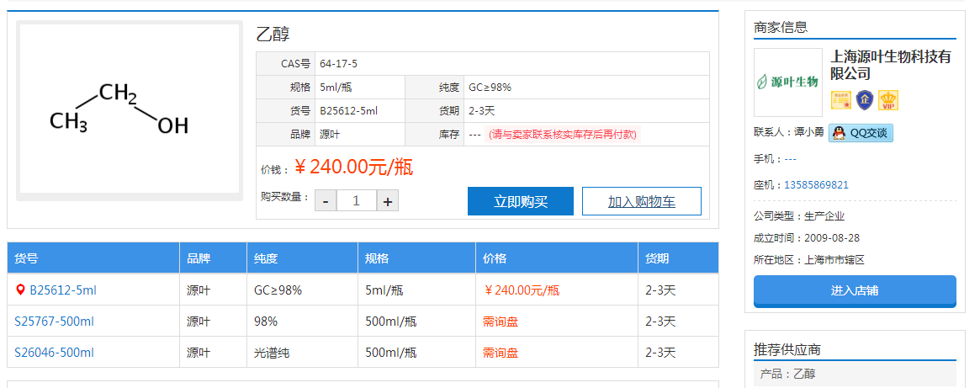Click 进入店铺 to enter the store
The height and width of the screenshot is (388, 980).
pyautogui.click(x=854, y=290)
